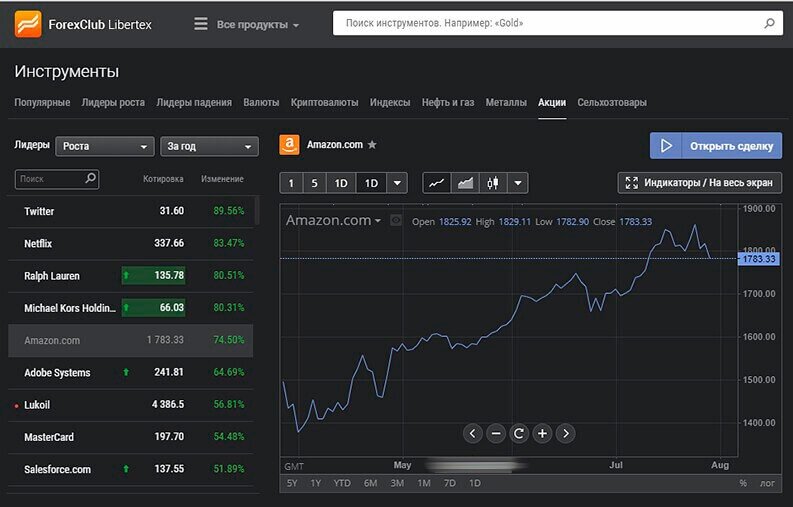Select the Ralph Lauren row
793x507 pixels.
[x=130, y=276]
